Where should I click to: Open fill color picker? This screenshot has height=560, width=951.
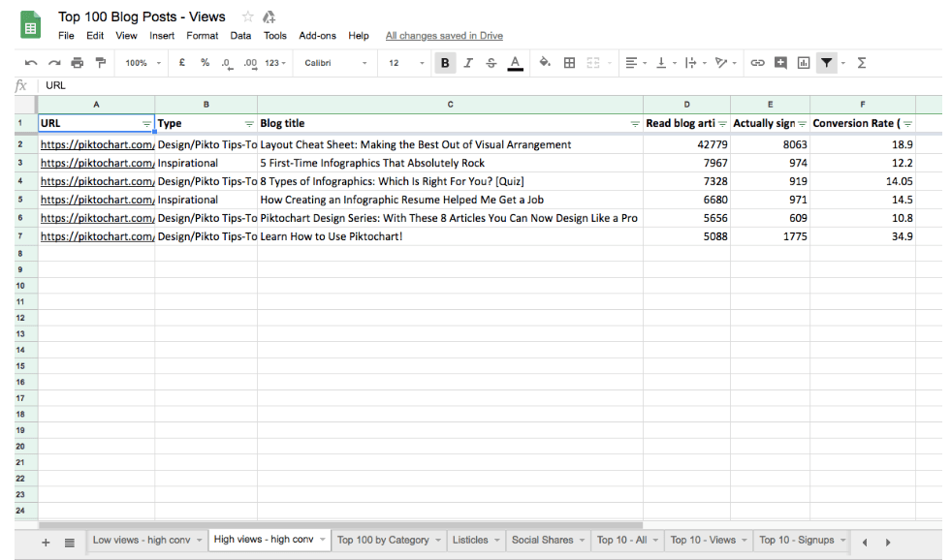[x=545, y=62]
